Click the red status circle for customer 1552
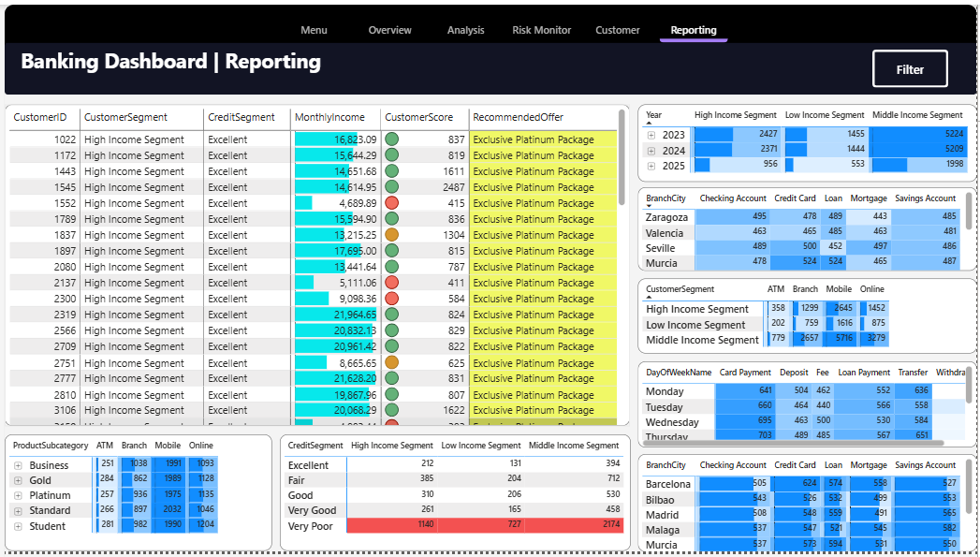980x557 pixels. [x=391, y=203]
